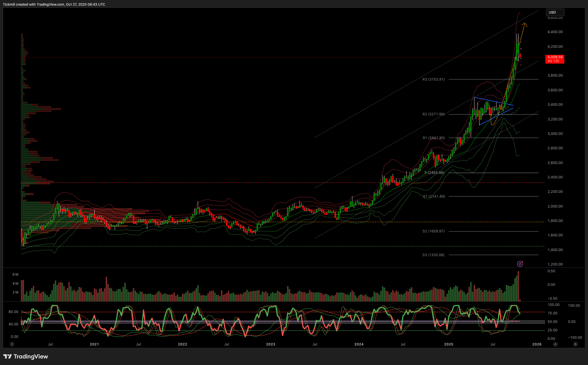
Task: Click the 2026 label on time axis
Action: pyautogui.click(x=537, y=344)
